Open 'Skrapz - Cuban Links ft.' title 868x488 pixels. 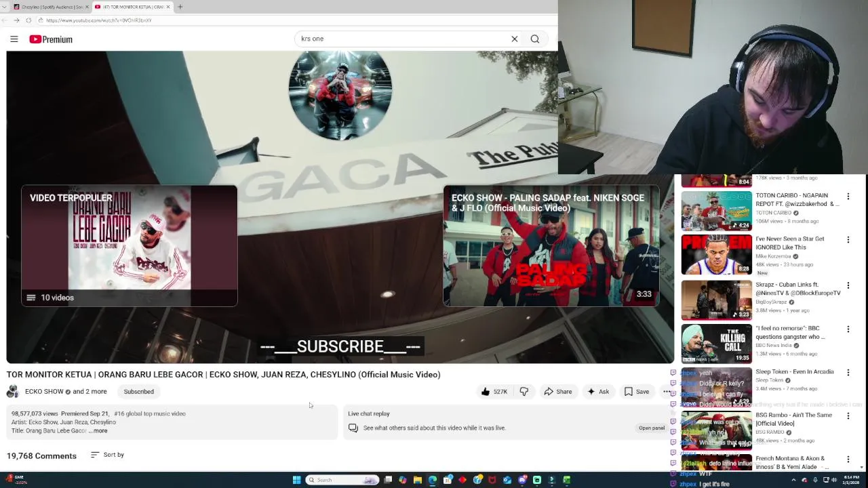(797, 289)
